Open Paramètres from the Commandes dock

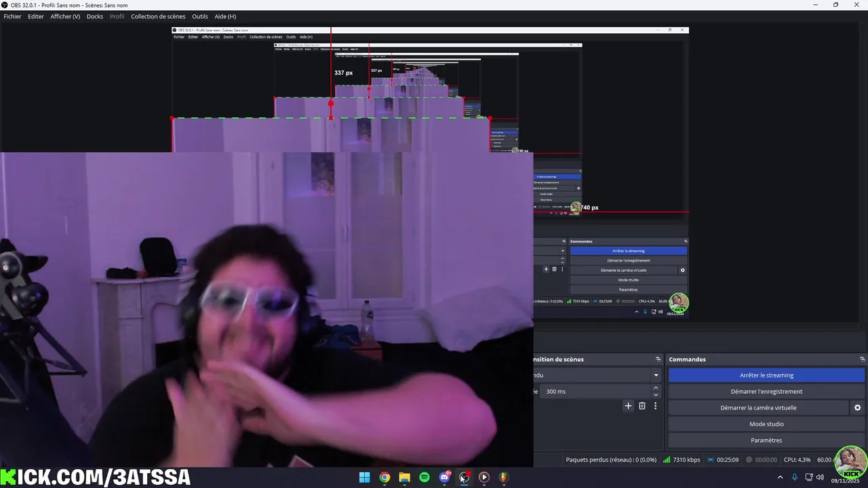766,440
